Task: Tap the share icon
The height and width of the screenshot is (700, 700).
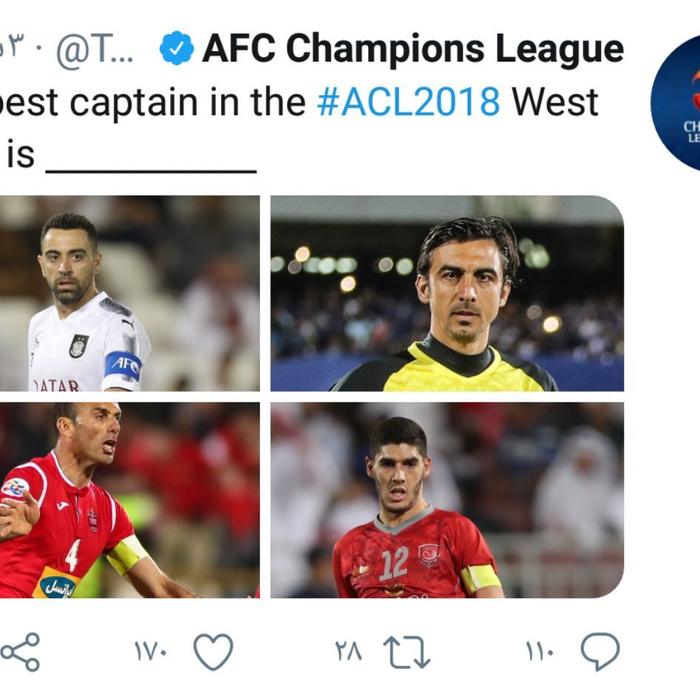Action: pos(20,652)
